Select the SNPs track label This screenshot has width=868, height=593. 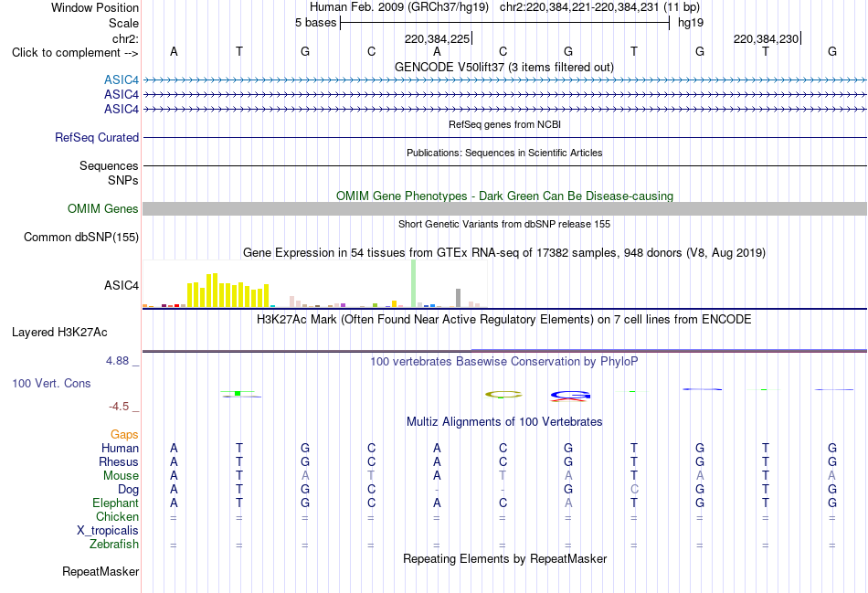point(123,180)
